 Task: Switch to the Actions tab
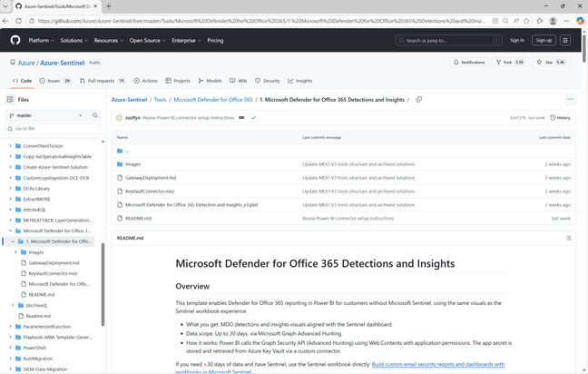[x=145, y=81]
